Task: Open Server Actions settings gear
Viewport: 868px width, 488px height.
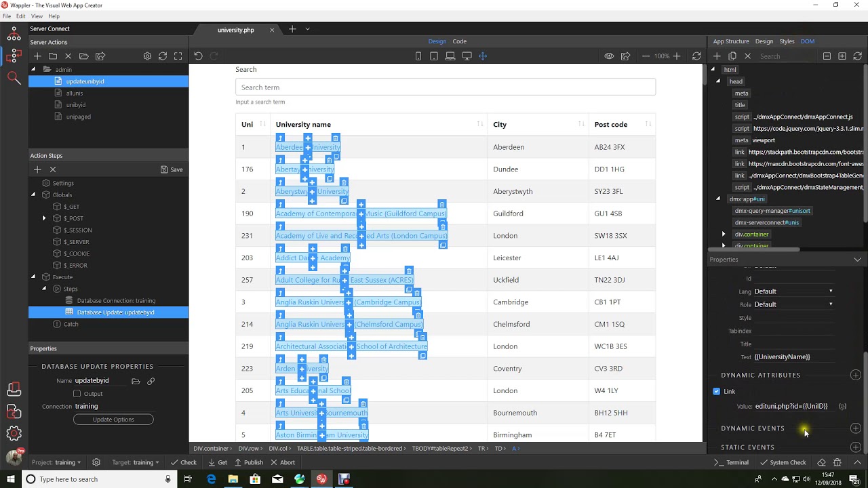Action: (x=147, y=56)
